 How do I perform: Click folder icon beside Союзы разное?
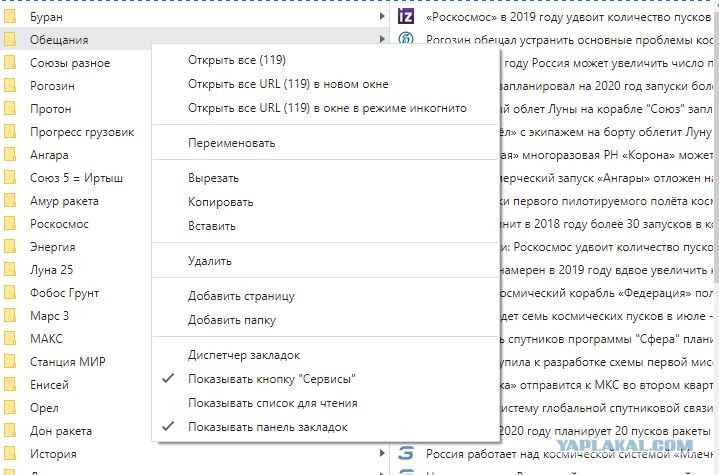click(10, 63)
